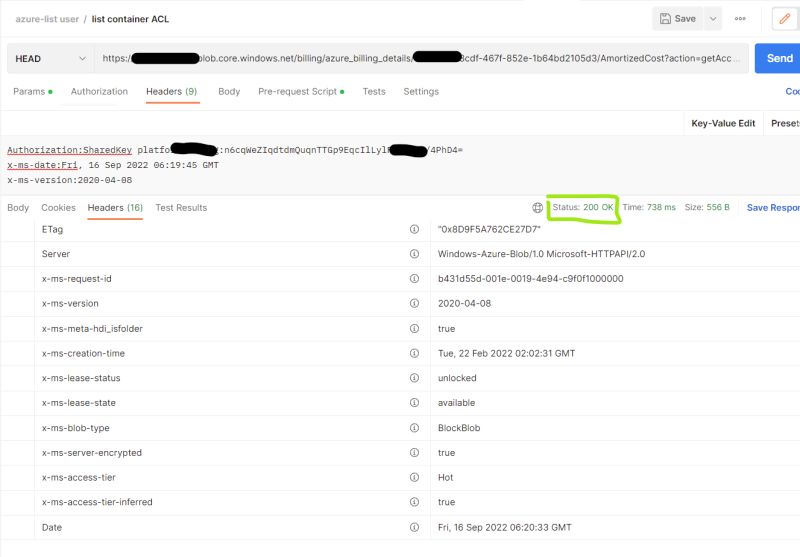The height and width of the screenshot is (557, 800).
Task: Click the pencil edit icon
Action: tap(785, 19)
